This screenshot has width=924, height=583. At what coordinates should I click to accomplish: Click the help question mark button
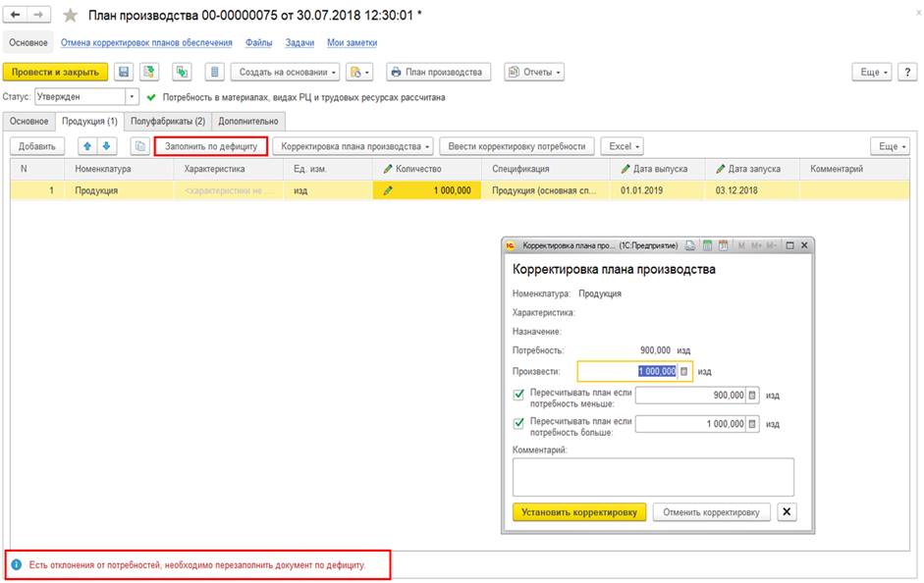point(907,72)
